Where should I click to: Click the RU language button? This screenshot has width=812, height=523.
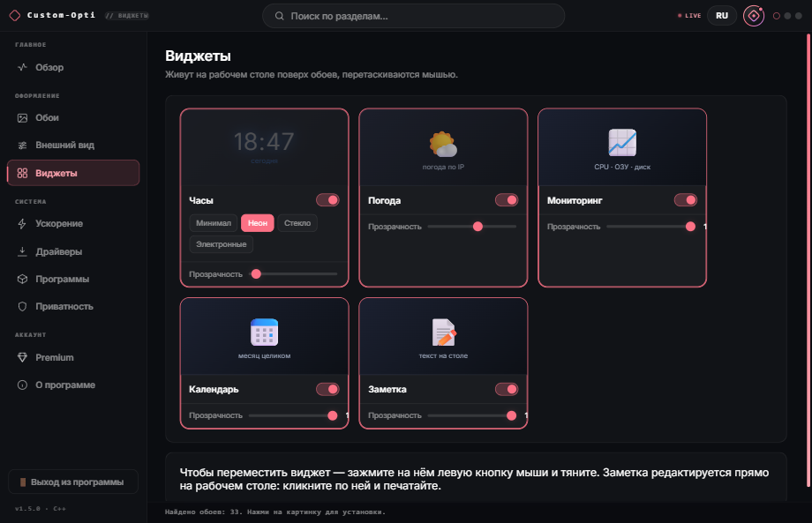click(722, 16)
